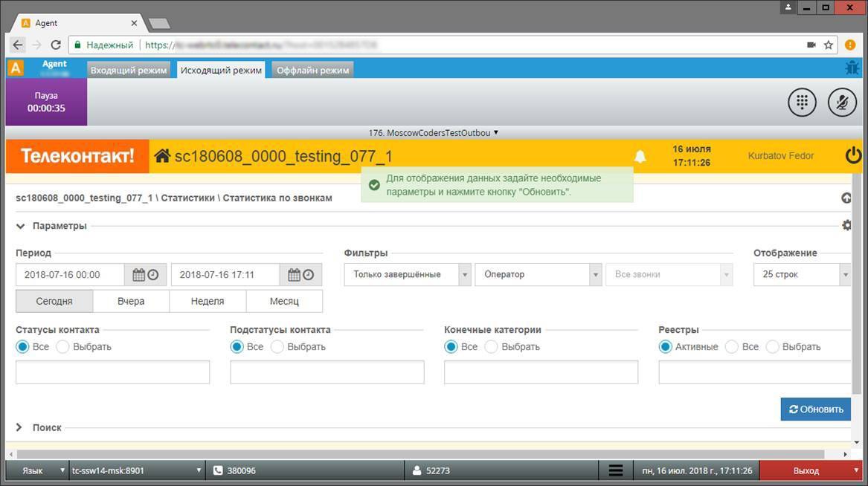The height and width of the screenshot is (486, 868).
Task: Open the '25 строк' display dropdown
Action: tap(802, 274)
